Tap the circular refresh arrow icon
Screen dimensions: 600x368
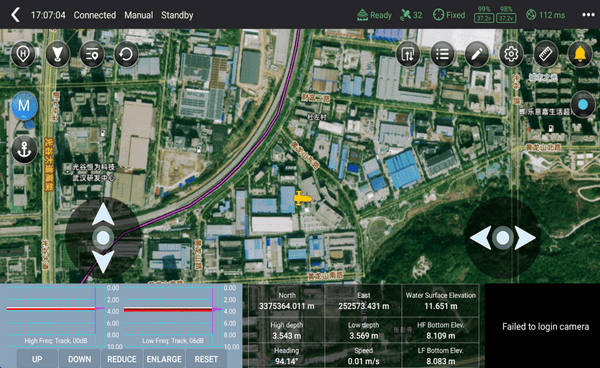(x=126, y=54)
